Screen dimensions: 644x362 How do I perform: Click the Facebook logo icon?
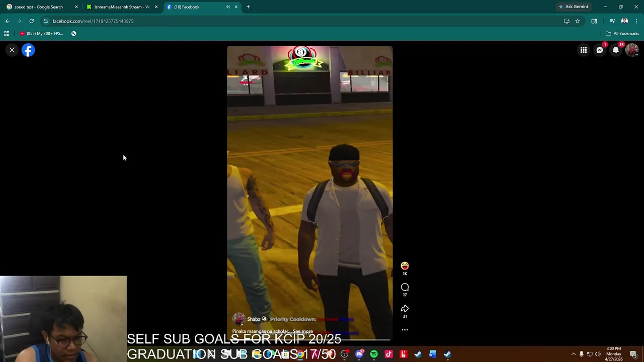point(28,50)
